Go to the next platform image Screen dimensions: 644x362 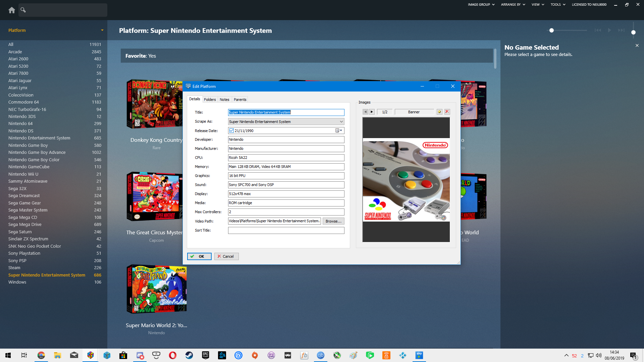coord(372,112)
